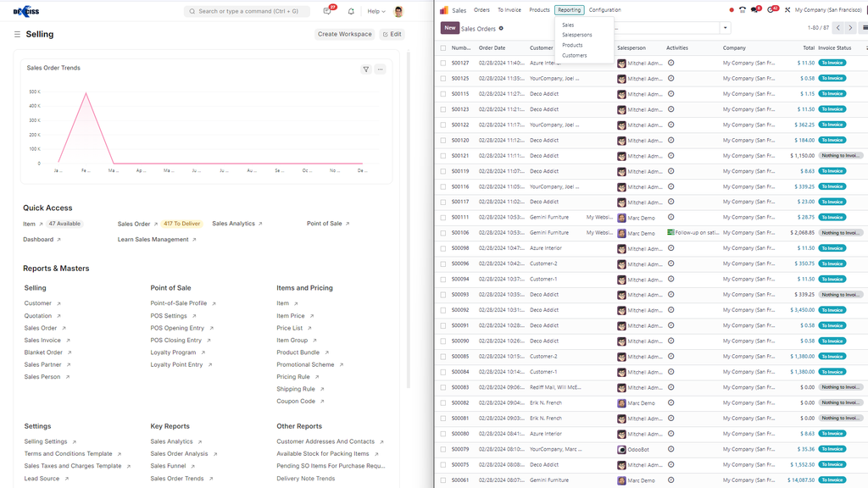This screenshot has width=868, height=488.
Task: Sort sales orders by Order Date column
Action: pos(492,48)
